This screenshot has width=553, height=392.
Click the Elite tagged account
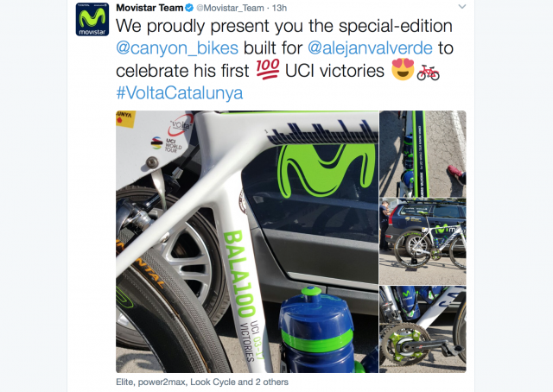(124, 383)
